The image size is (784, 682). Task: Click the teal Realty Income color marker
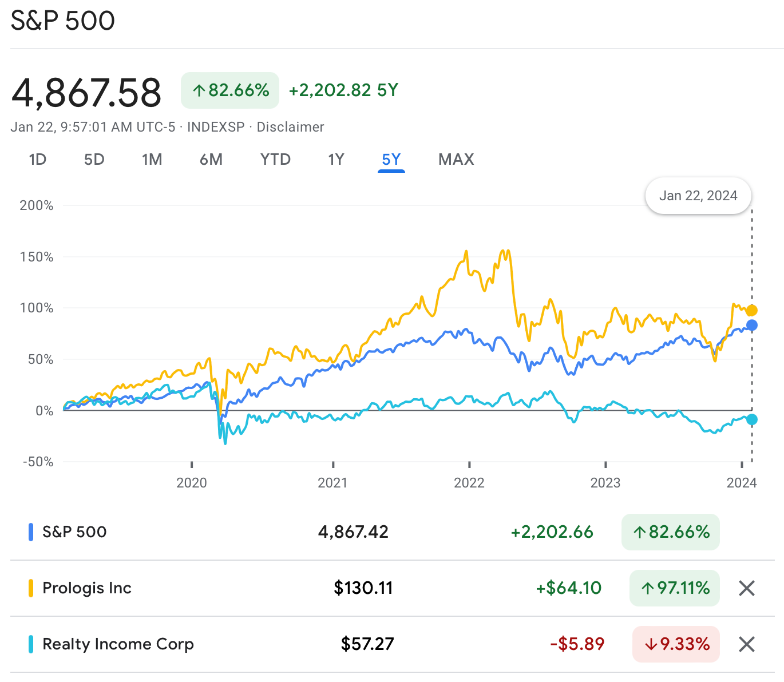pos(31,644)
